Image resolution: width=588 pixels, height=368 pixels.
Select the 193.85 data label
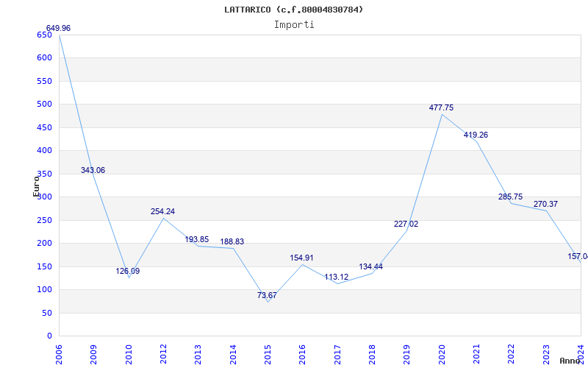click(x=197, y=239)
